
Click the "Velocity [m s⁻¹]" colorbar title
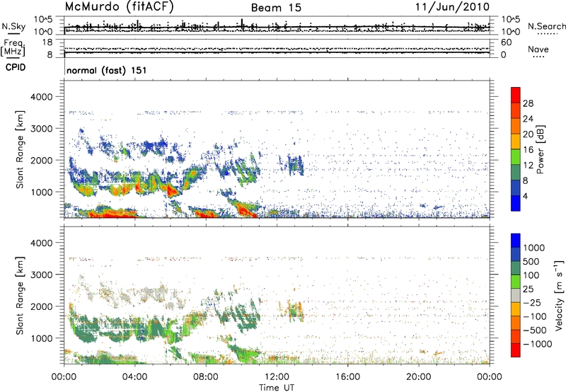(x=559, y=295)
